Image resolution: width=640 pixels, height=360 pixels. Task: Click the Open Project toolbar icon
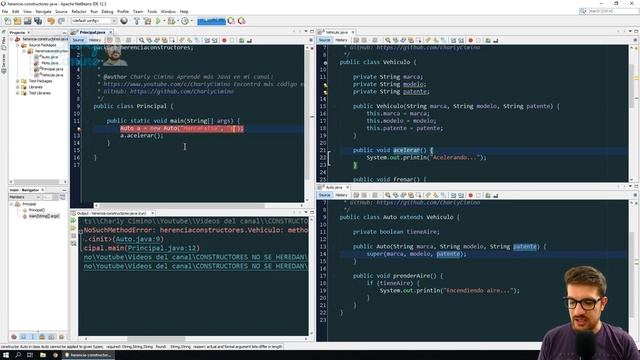click(x=27, y=21)
